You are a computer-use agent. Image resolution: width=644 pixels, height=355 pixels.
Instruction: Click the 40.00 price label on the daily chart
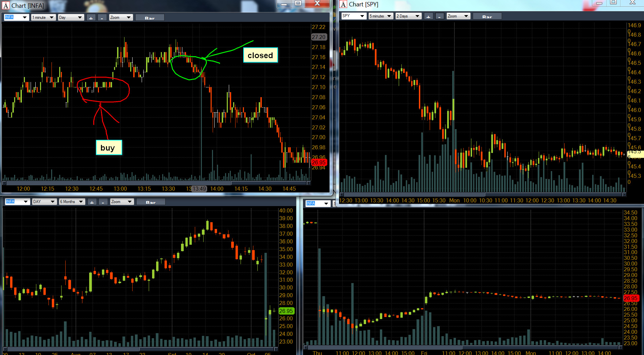coord(286,210)
